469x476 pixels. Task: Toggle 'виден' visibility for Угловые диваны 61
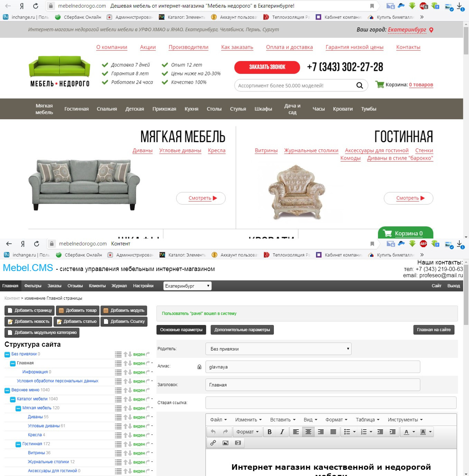point(139,426)
